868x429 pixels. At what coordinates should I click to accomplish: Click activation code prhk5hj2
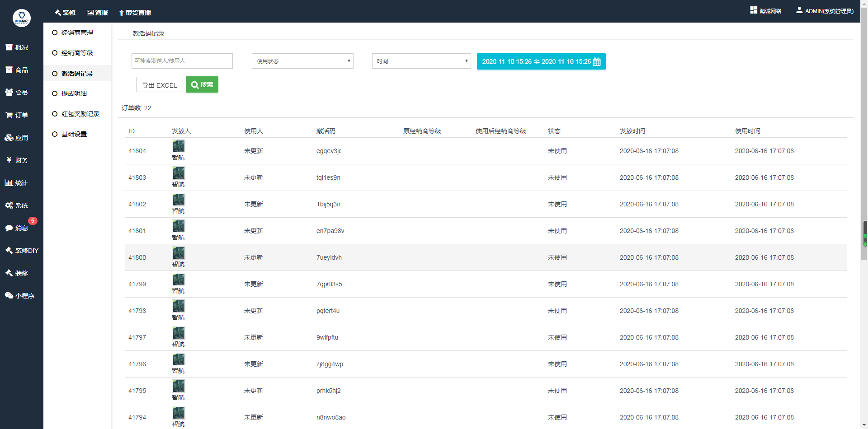pyautogui.click(x=329, y=391)
